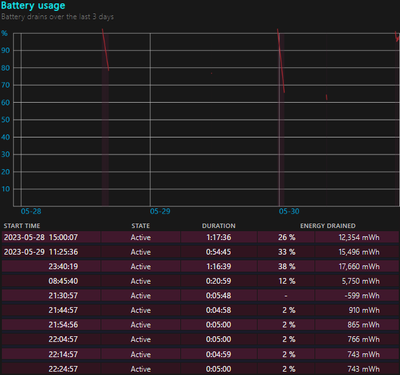400x375 pixels.
Task: Click the 05-30 date axis label
Action: tap(289, 211)
